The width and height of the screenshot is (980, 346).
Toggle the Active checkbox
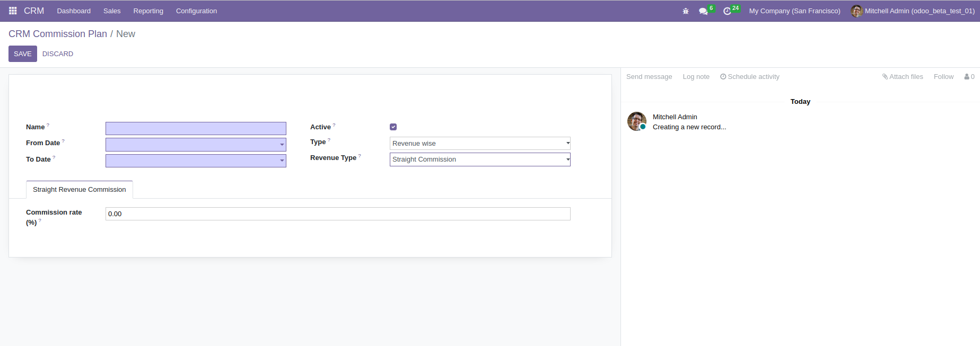pyautogui.click(x=393, y=127)
